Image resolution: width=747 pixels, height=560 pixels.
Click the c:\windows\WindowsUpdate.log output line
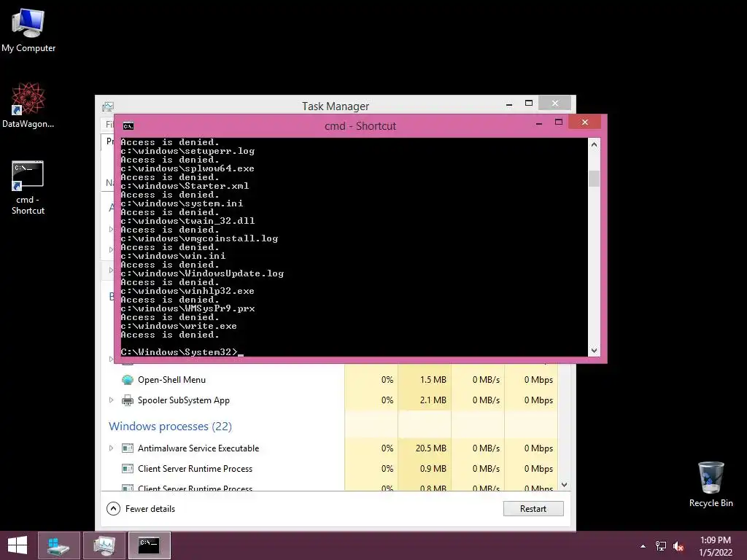tap(202, 274)
